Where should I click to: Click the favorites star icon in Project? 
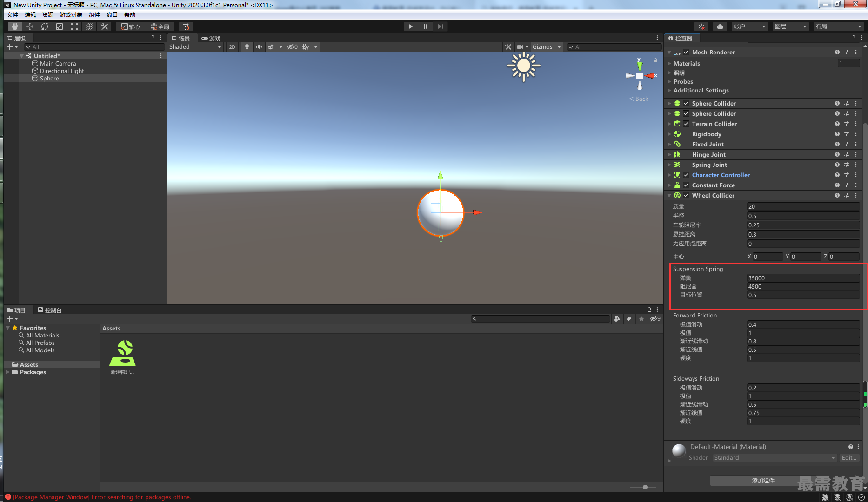coord(641,318)
